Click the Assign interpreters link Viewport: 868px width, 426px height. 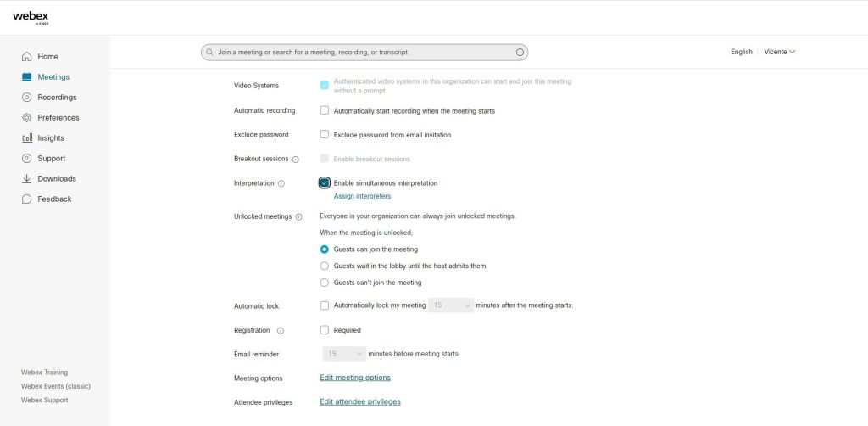click(x=362, y=196)
